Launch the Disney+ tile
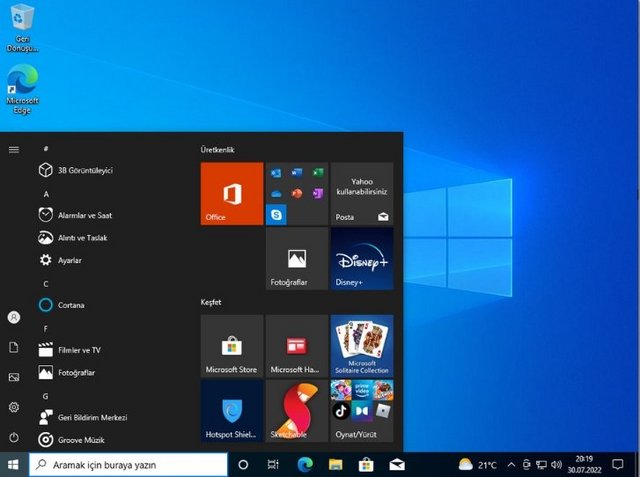Viewport: 640px width, 477px height. point(362,259)
